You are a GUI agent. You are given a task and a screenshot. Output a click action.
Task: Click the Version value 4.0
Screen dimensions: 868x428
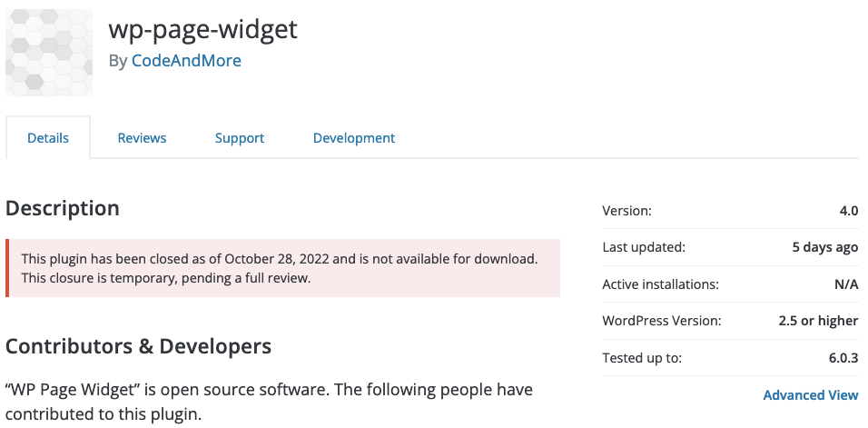tap(849, 211)
